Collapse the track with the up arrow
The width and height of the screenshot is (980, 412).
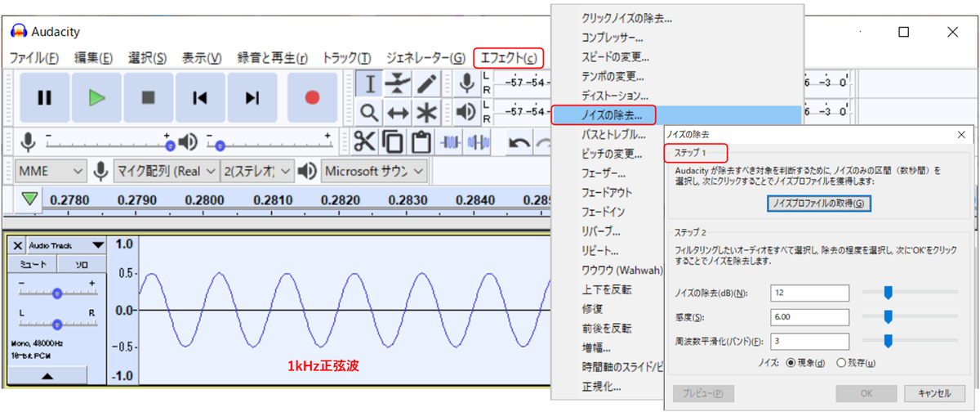point(47,376)
